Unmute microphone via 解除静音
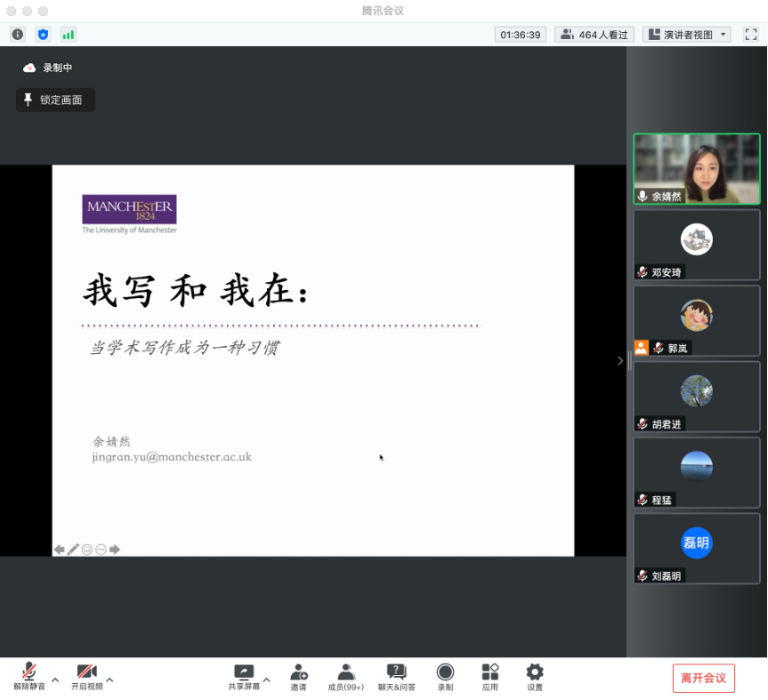 click(29, 676)
